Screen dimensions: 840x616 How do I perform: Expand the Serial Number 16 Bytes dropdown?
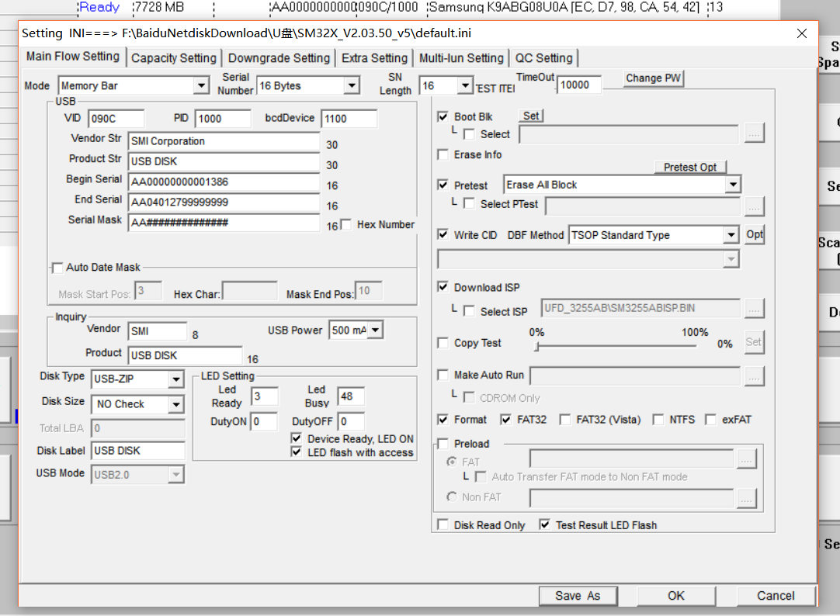(352, 85)
